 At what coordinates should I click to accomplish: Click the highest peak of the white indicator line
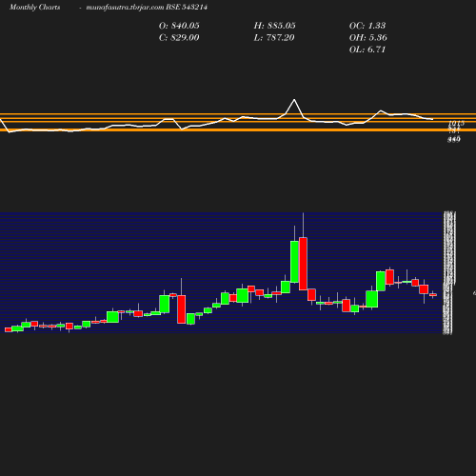click(294, 100)
